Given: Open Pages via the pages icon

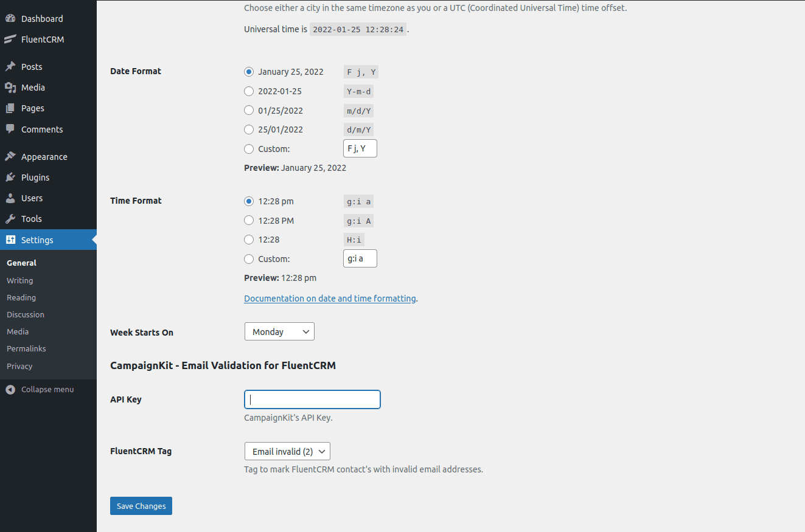Looking at the screenshot, I should (x=10, y=108).
